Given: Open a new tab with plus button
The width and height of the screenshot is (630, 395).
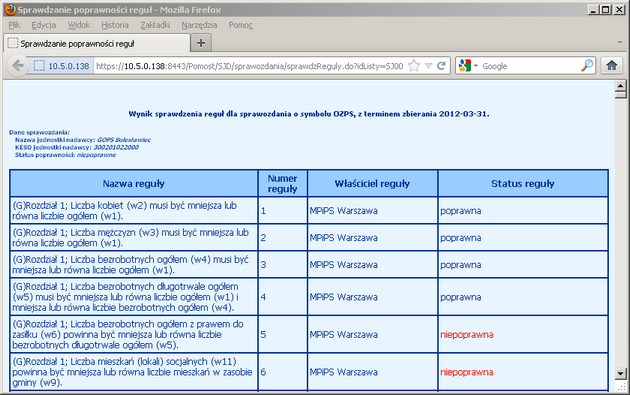Looking at the screenshot, I should click(x=201, y=43).
